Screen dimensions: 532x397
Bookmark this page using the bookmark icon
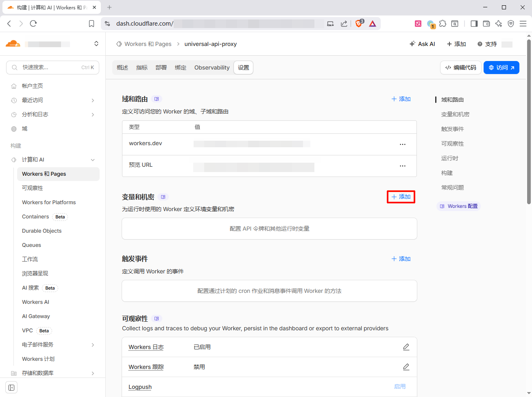(x=92, y=24)
